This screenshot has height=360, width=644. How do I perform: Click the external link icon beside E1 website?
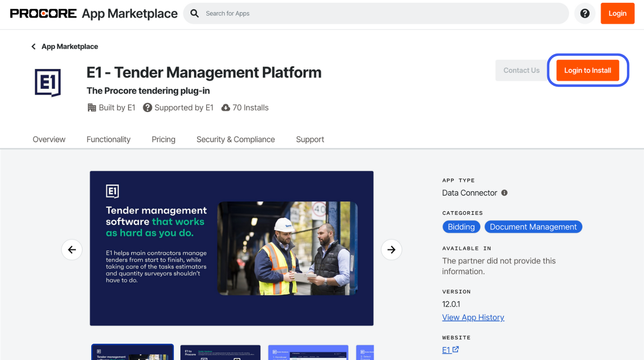456,349
